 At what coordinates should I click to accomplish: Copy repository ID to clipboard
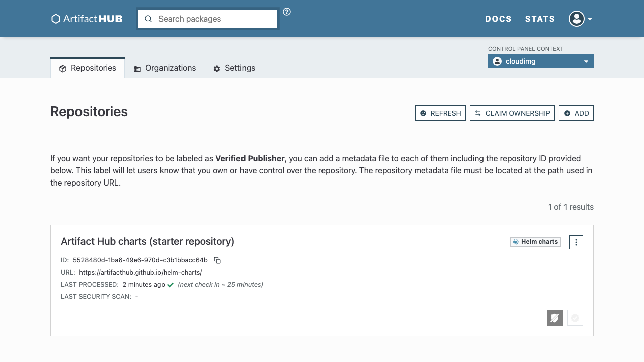click(217, 260)
